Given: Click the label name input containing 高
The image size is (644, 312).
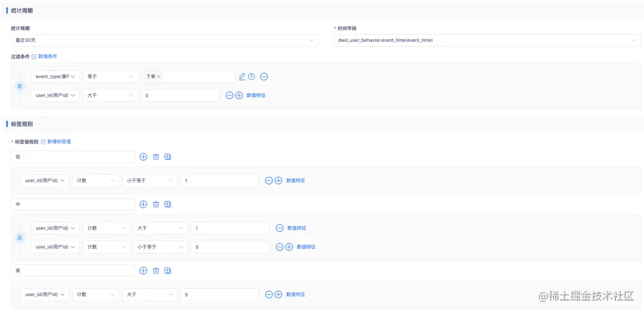Looking at the screenshot, I should pos(73,270).
